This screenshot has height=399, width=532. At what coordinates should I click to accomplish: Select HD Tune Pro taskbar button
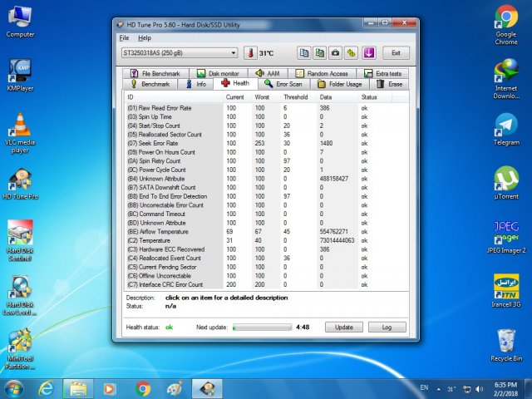[x=207, y=389]
